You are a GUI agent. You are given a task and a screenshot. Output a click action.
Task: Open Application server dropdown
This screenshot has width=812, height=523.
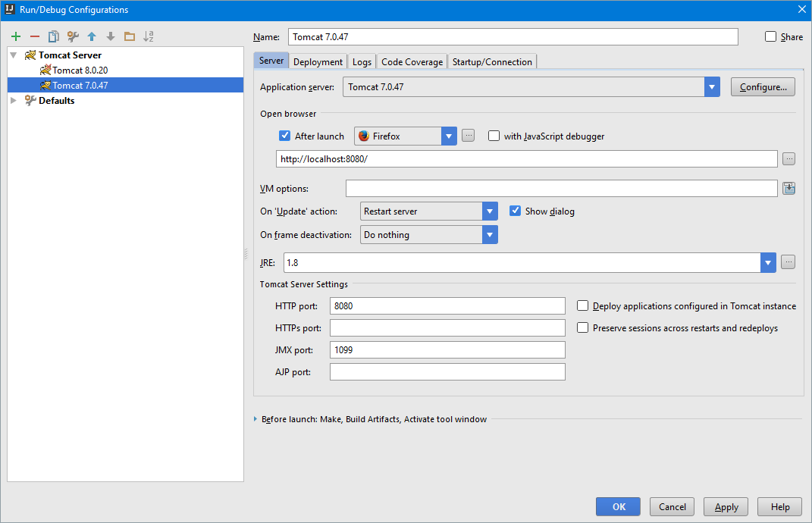tap(712, 87)
